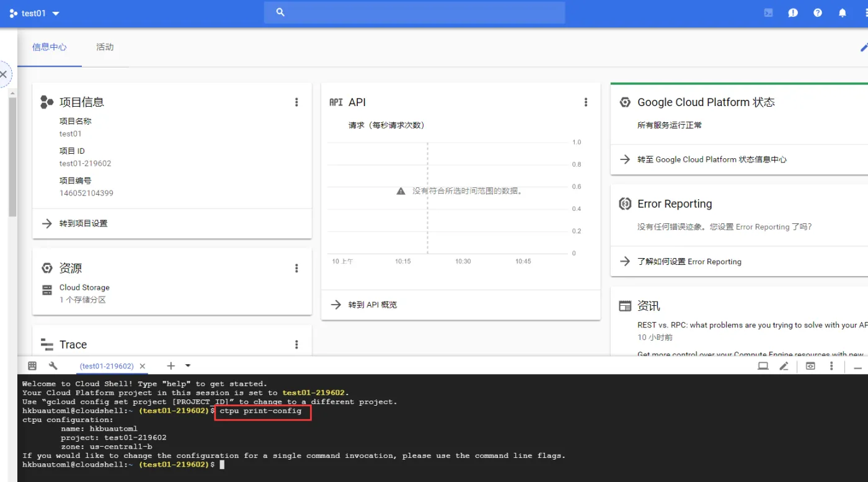Click the Trace card icon
This screenshot has width=868, height=482.
pos(46,344)
